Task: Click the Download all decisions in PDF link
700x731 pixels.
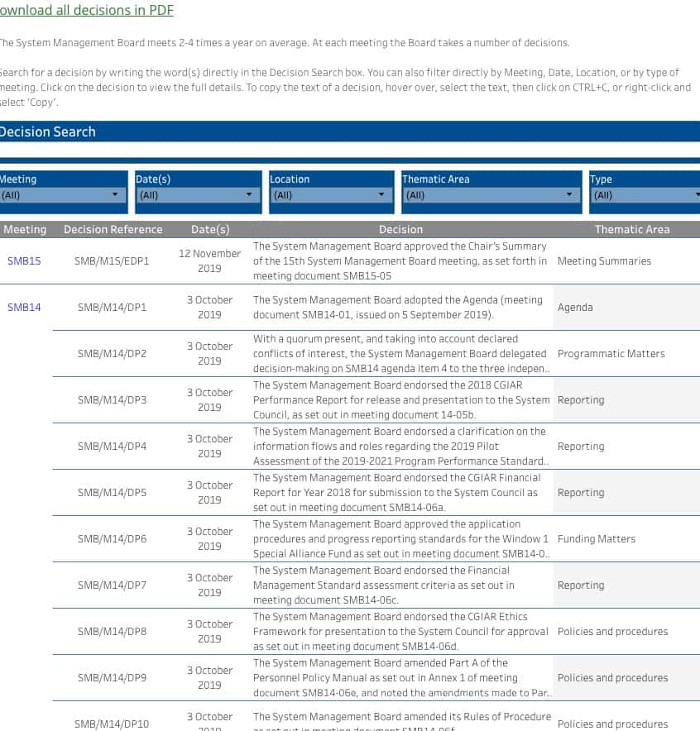Action: [x=86, y=10]
